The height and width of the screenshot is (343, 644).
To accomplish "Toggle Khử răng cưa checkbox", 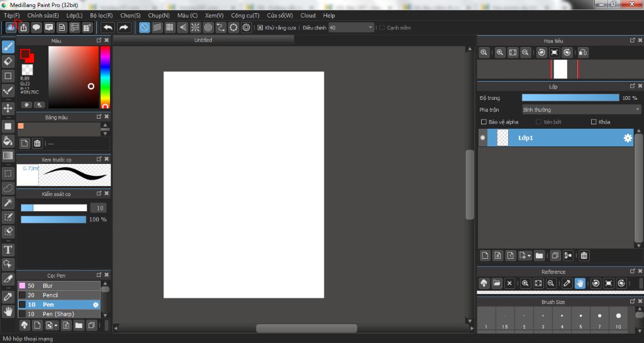I will [260, 28].
